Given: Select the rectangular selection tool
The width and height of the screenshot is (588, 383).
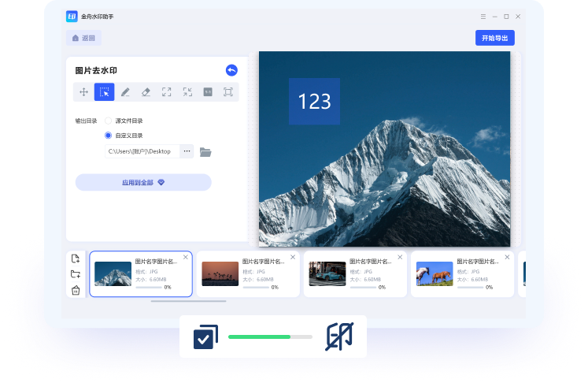Looking at the screenshot, I should [104, 92].
